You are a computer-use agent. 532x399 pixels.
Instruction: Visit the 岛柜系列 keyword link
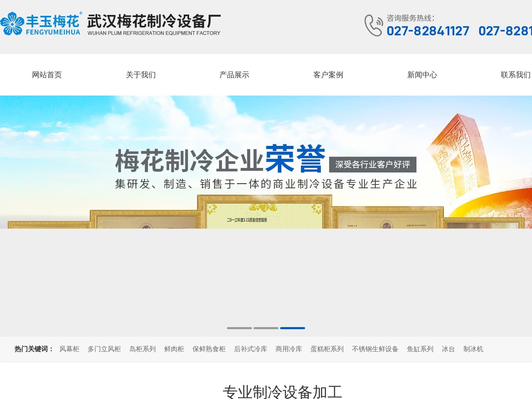tap(143, 349)
